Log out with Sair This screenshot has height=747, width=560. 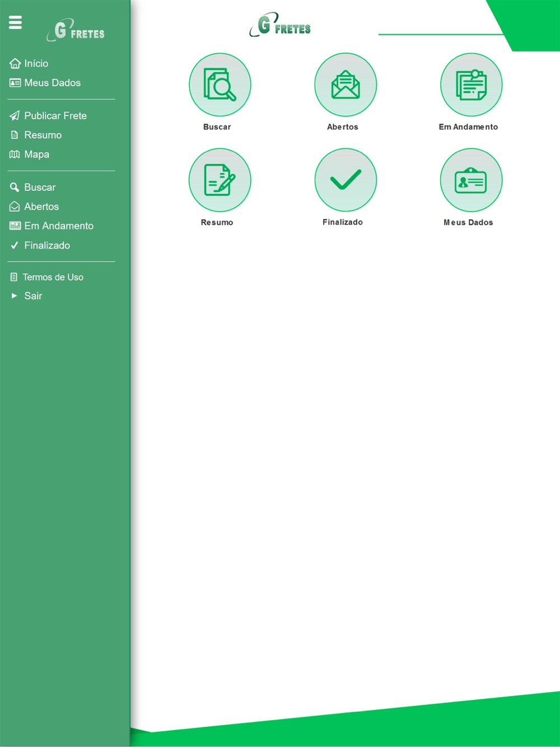point(33,296)
